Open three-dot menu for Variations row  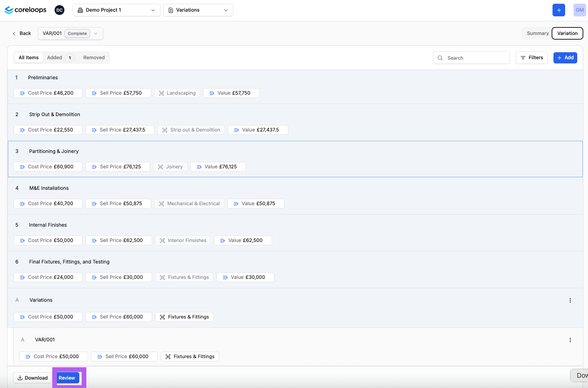click(570, 300)
